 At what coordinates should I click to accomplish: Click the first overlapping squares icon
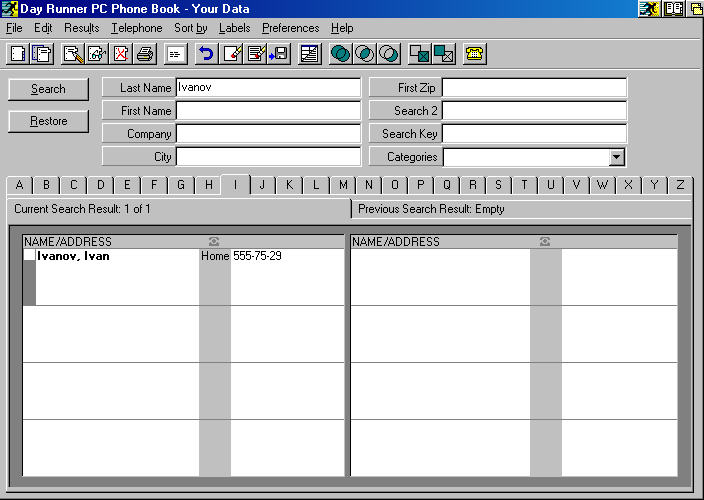click(419, 54)
